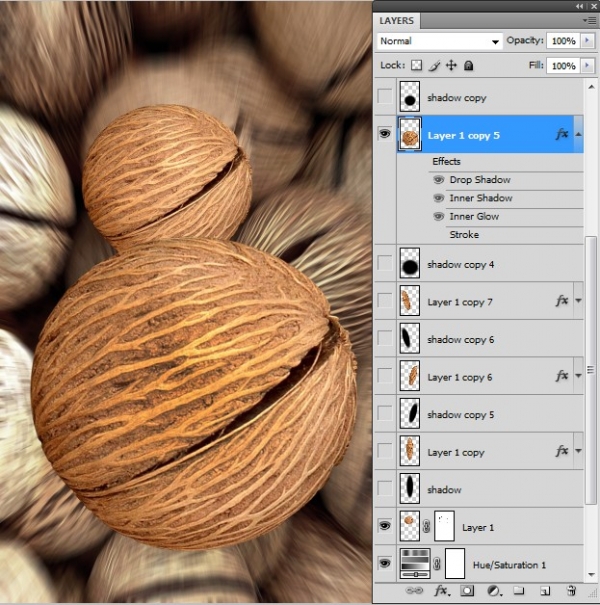Viewport: 600px width, 605px height.
Task: Create a new layer
Action: pyautogui.click(x=545, y=591)
